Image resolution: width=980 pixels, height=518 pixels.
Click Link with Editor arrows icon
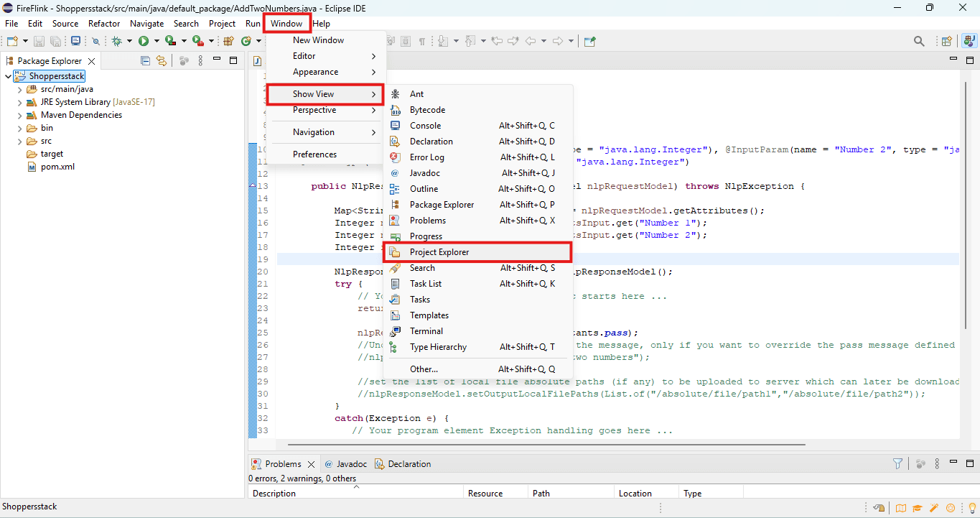coord(162,61)
